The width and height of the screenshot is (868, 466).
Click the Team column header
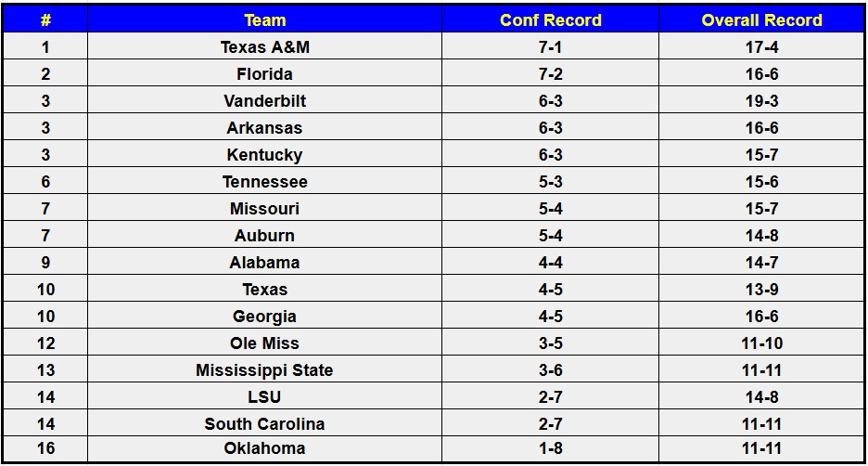[x=264, y=19]
